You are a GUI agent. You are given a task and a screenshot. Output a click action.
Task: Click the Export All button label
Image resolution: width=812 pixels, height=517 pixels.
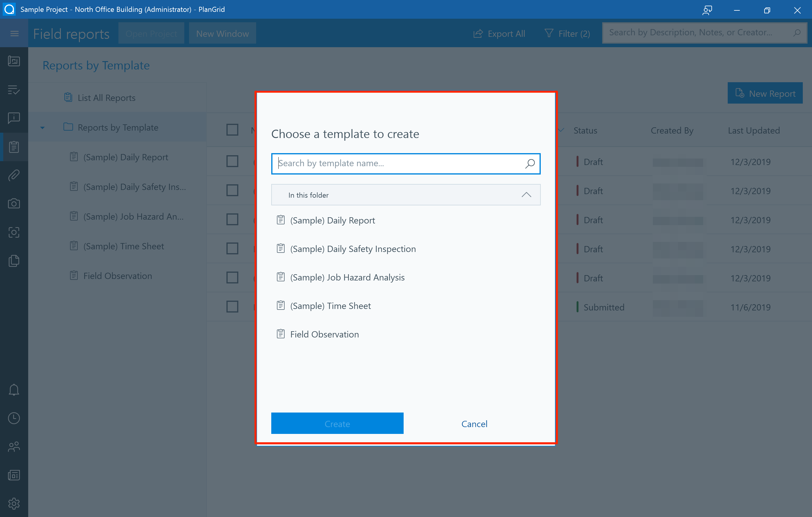pos(506,34)
